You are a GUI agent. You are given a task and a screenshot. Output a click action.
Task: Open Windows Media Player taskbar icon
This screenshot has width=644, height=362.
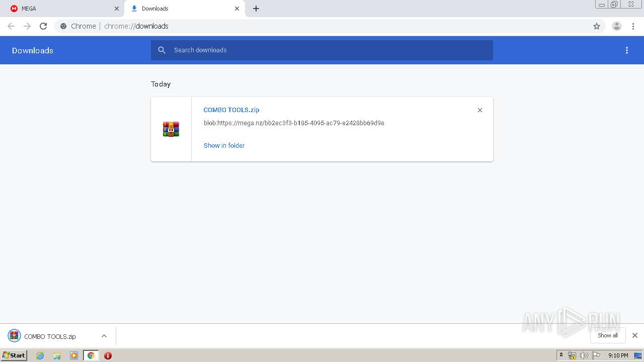pos(74,355)
